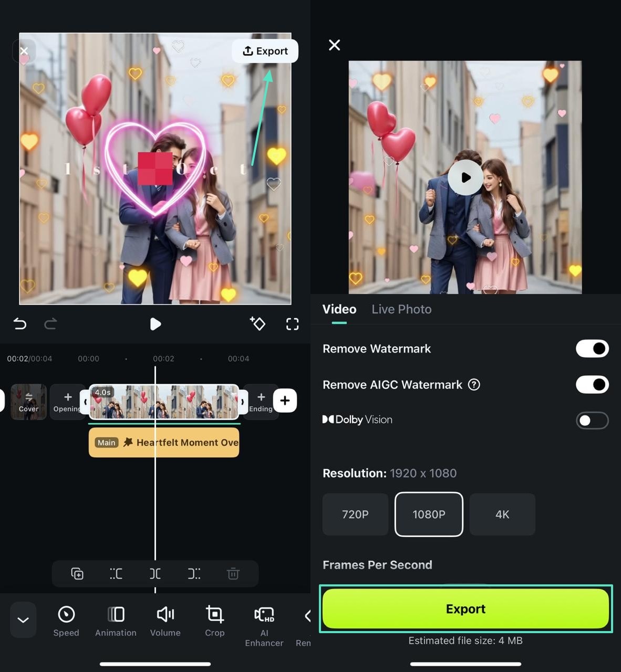Delete the selected clip with trash icon
This screenshot has width=621, height=672.
233,573
